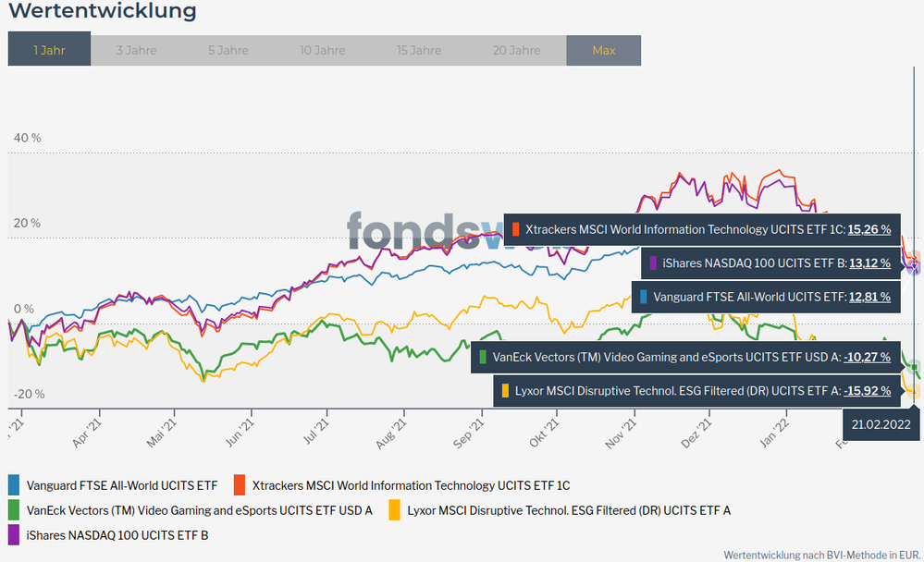Toggle Xtrackers MSCI World Information Technology legend label
This screenshot has height=562, width=924.
point(411,484)
